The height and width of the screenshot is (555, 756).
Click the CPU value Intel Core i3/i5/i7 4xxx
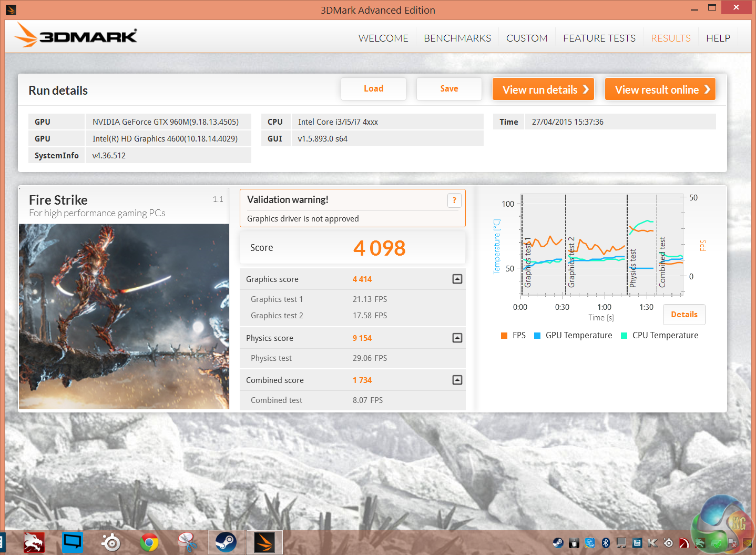tap(338, 122)
